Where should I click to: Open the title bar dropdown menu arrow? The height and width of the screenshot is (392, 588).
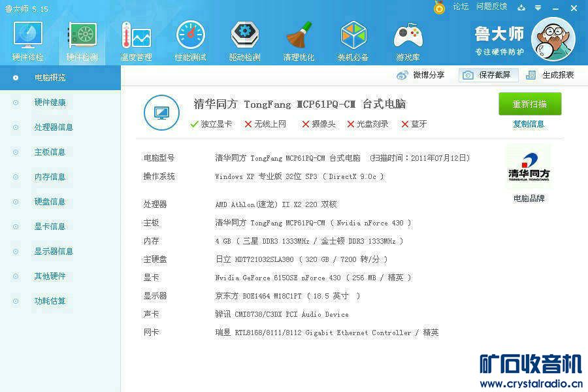538,8
